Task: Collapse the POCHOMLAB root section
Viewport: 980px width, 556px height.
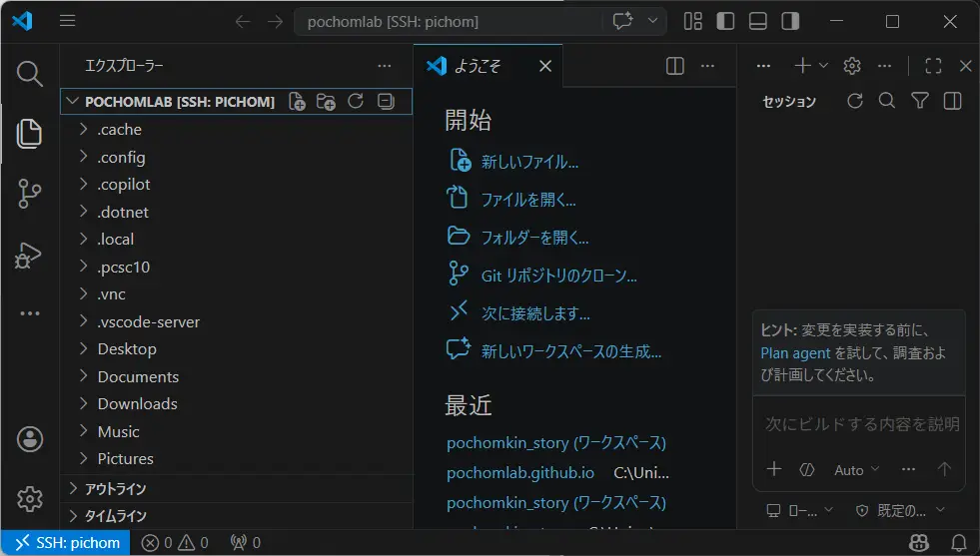Action: tap(73, 101)
